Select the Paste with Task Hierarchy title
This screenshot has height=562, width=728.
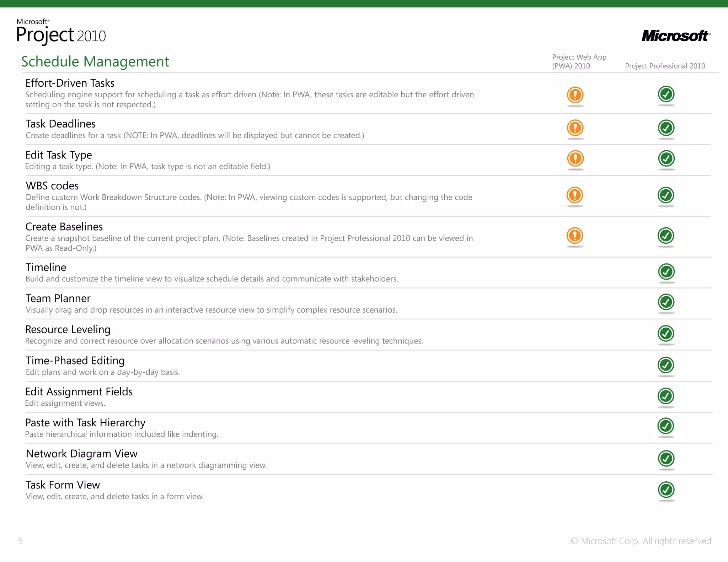point(85,423)
